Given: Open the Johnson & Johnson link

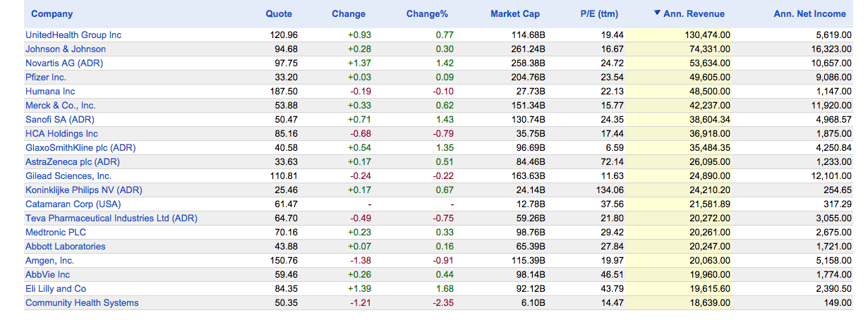Looking at the screenshot, I should (x=66, y=49).
